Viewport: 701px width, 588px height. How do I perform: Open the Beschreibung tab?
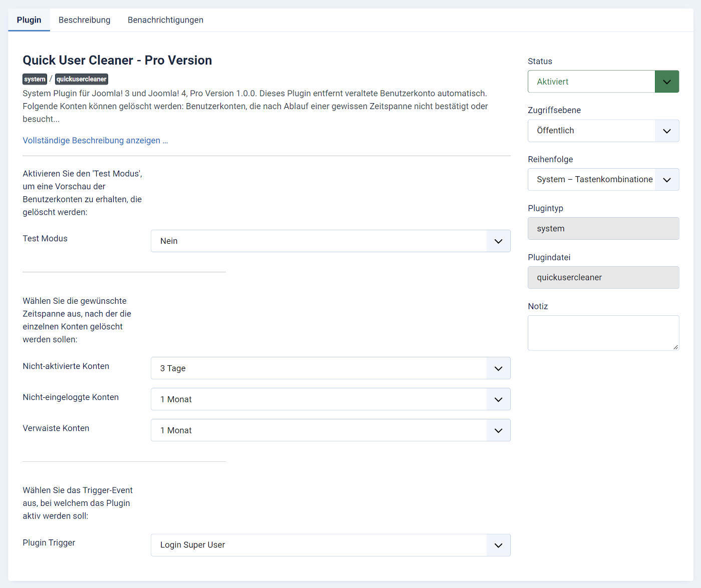pos(84,20)
